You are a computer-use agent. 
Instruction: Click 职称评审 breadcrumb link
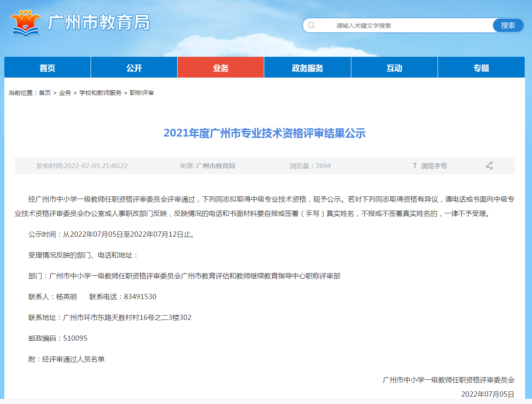[x=142, y=93]
